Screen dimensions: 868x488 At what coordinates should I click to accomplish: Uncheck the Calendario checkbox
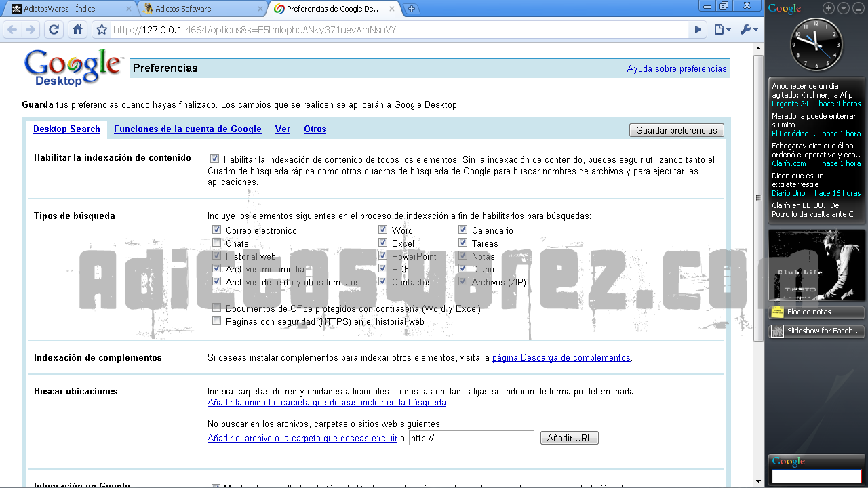pos(463,230)
